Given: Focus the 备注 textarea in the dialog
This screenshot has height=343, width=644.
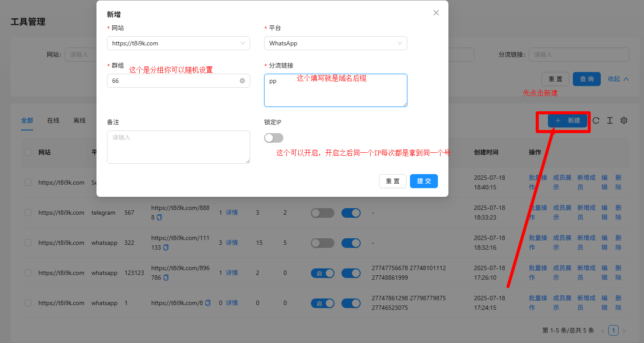Looking at the screenshot, I should click(179, 147).
